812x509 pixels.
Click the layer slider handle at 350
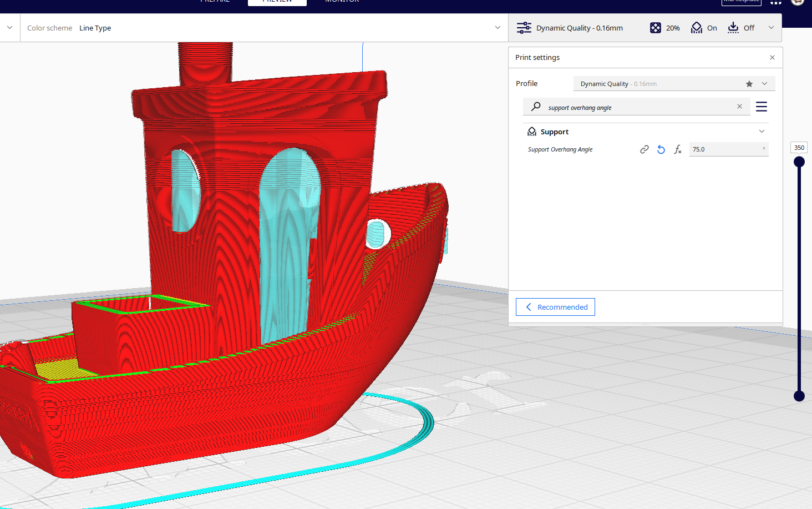(799, 162)
